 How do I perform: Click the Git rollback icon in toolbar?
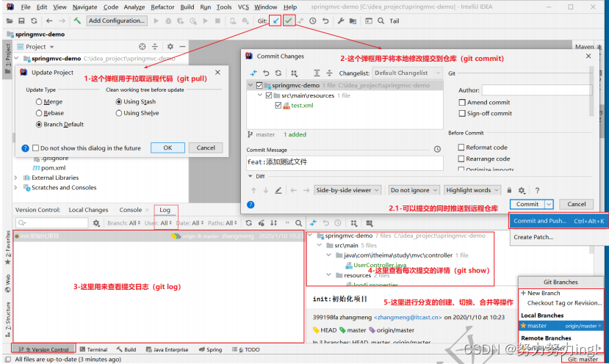coord(325,21)
